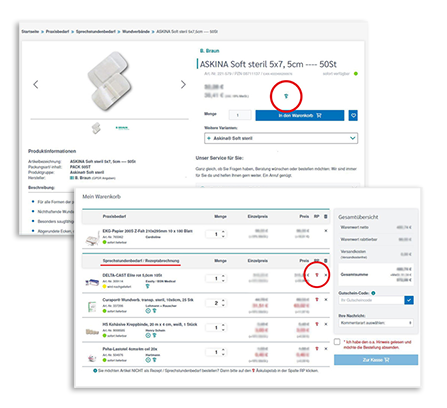Tick the order confirmation checkbox above Zur Kasse
The image size is (447, 408).
point(337,342)
